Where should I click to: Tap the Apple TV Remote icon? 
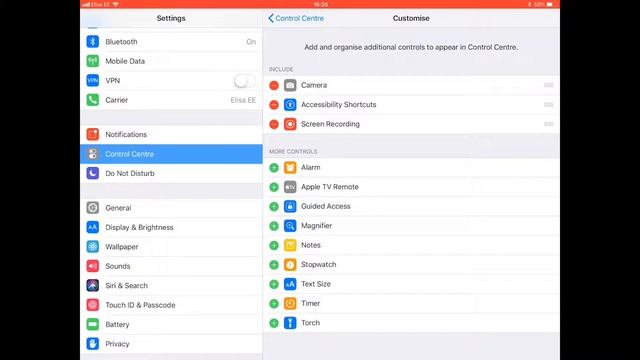pyautogui.click(x=290, y=187)
